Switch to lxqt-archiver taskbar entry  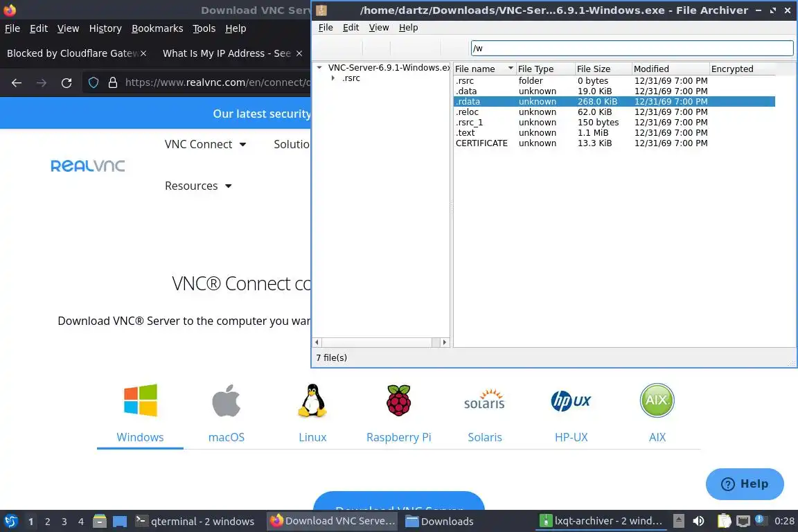(x=601, y=522)
